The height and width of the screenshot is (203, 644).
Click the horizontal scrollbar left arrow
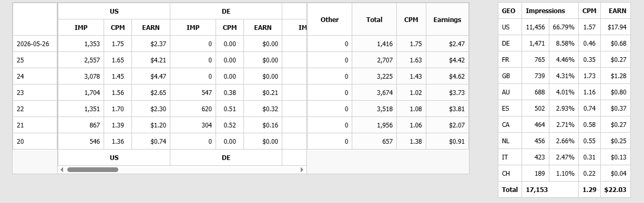point(62,169)
